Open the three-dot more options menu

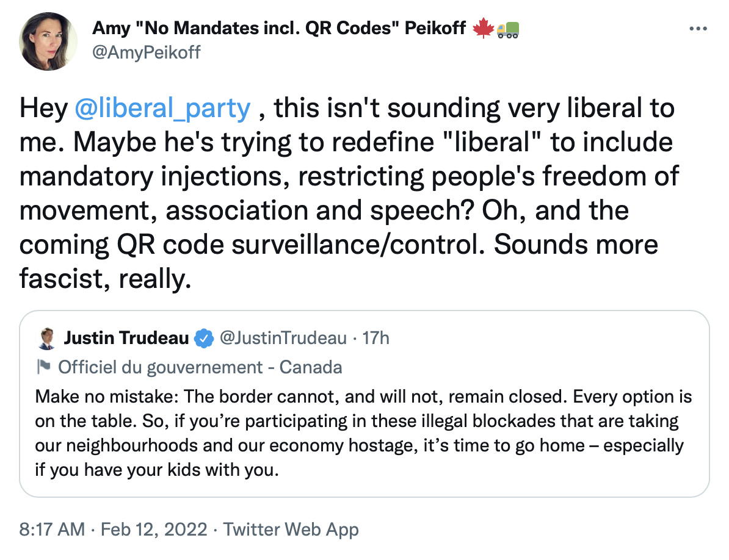pos(698,29)
